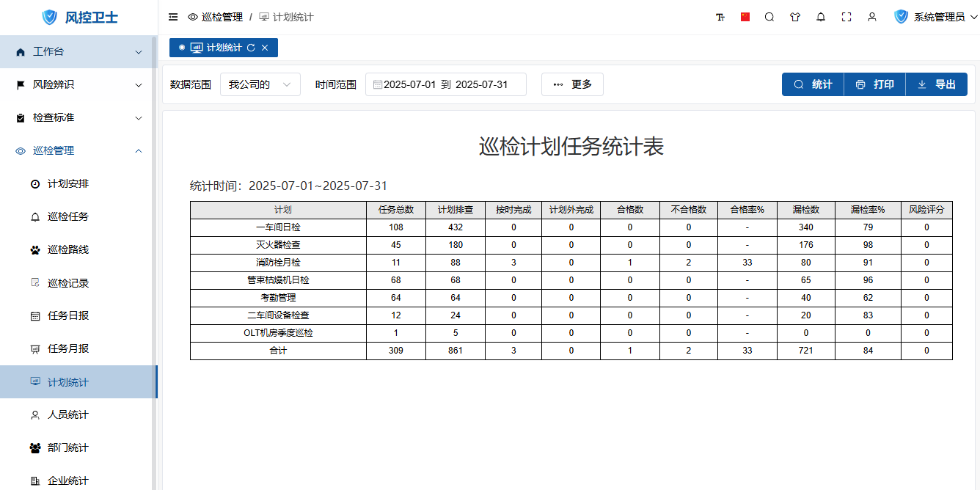Click the font size icon in top bar
Image resolution: width=980 pixels, height=490 pixels.
pyautogui.click(x=720, y=17)
